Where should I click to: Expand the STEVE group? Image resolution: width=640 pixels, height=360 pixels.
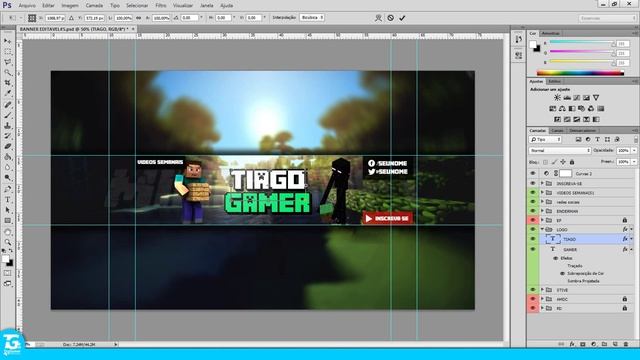542,290
